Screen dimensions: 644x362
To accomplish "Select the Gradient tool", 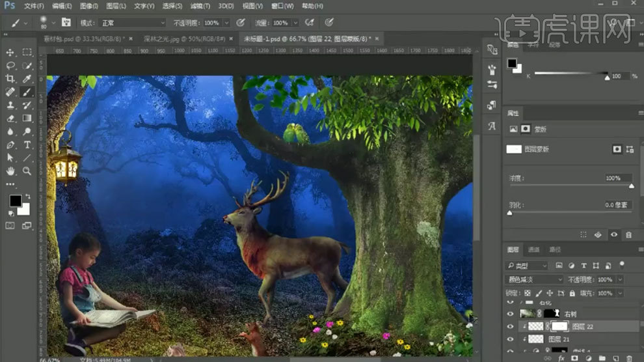I will [x=27, y=118].
